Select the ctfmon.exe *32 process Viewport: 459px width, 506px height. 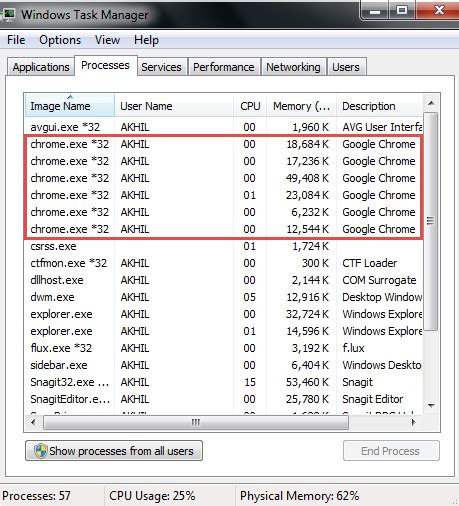tap(223, 263)
